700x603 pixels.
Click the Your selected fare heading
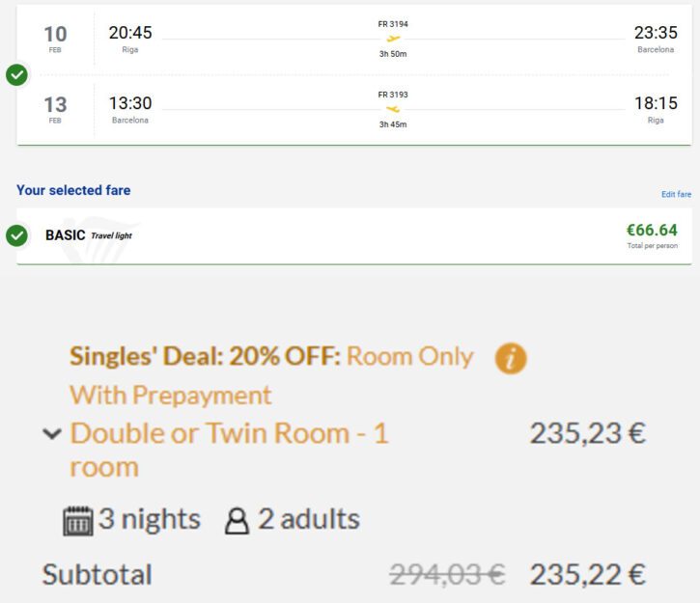pyautogui.click(x=73, y=190)
